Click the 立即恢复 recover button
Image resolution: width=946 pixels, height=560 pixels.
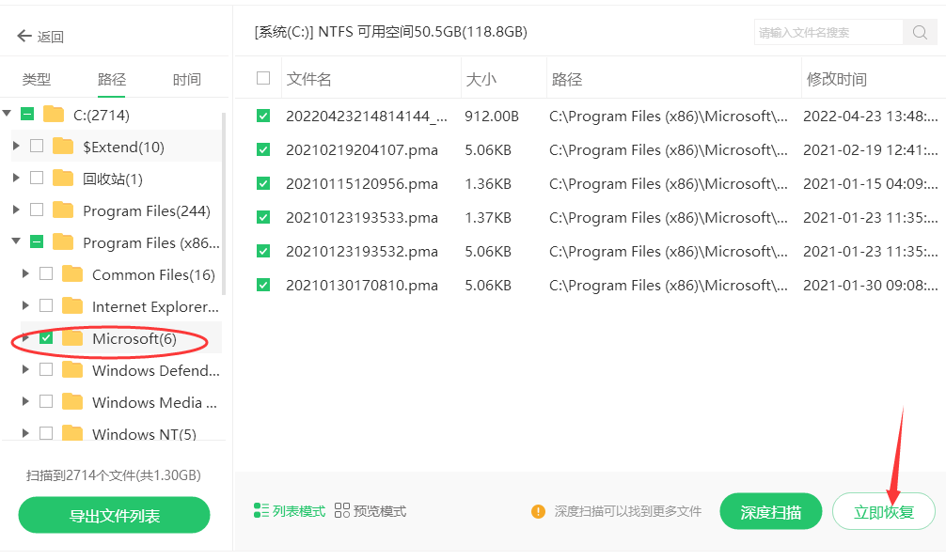[x=883, y=512]
